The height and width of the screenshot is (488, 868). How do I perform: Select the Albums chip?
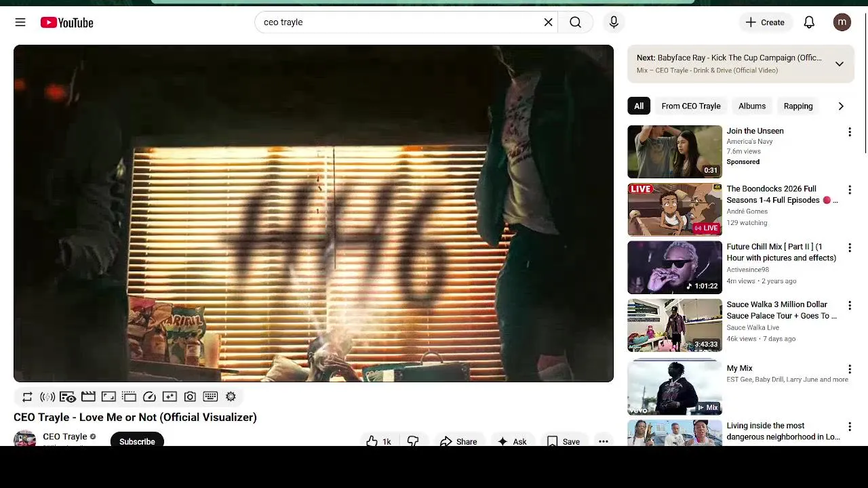(x=752, y=106)
